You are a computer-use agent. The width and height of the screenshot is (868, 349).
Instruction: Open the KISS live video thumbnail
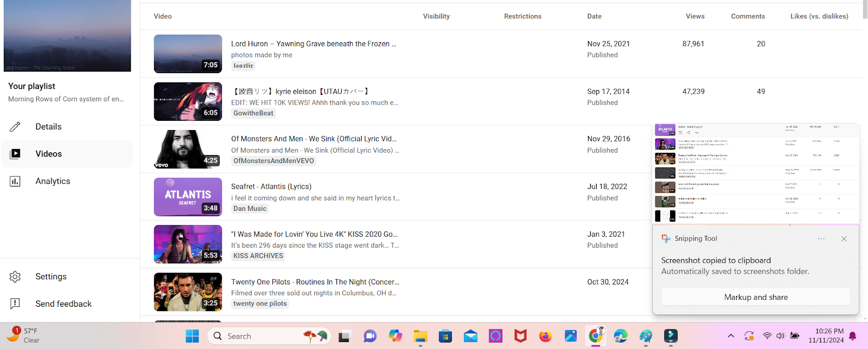(188, 244)
